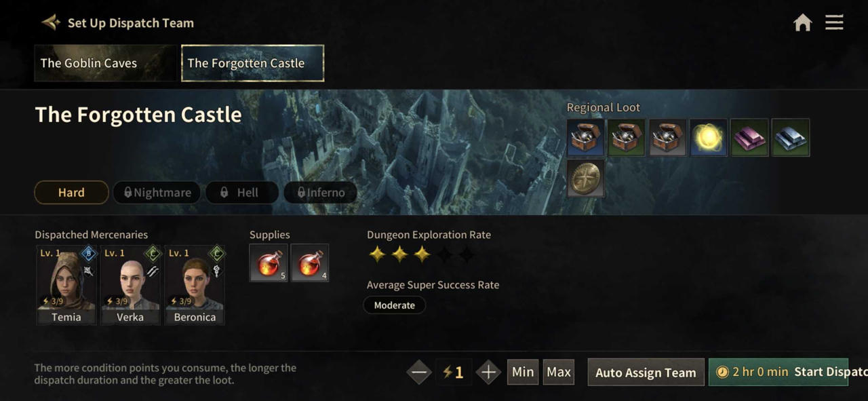Open the home screen icon
The image size is (868, 401).
click(x=802, y=23)
